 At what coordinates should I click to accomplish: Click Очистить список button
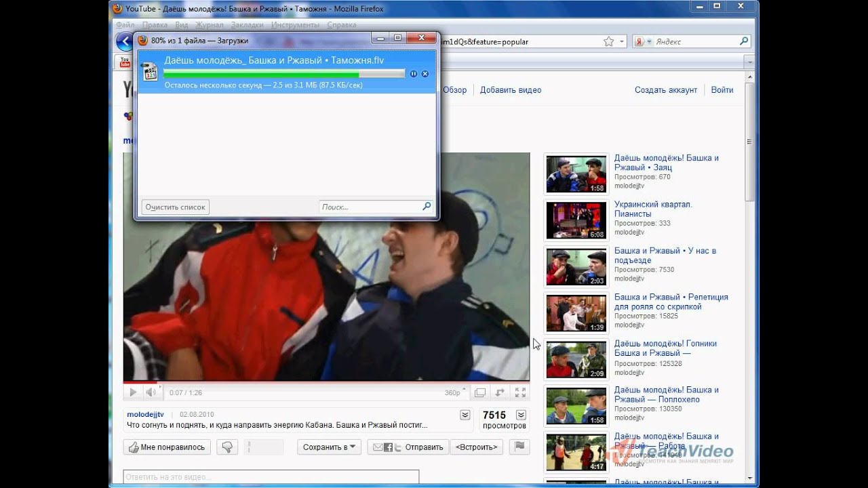(x=175, y=207)
